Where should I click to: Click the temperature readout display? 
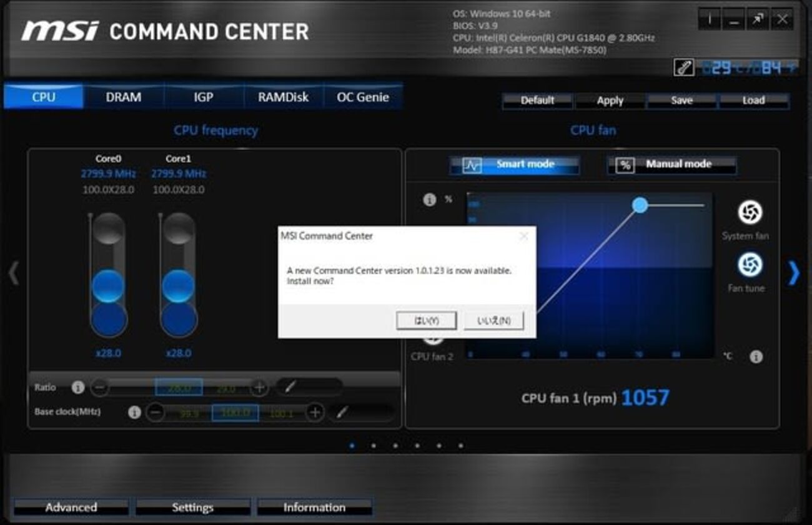pos(748,67)
